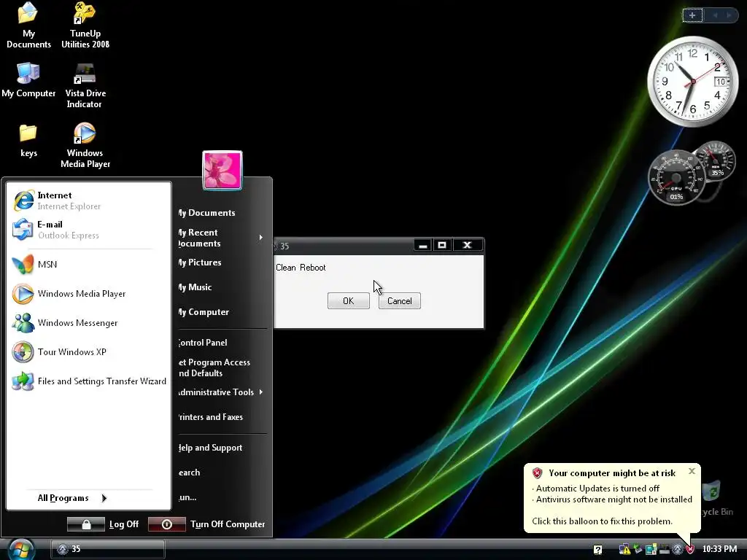Open Windows Messenger
The height and width of the screenshot is (560, 747).
[x=89, y=323]
